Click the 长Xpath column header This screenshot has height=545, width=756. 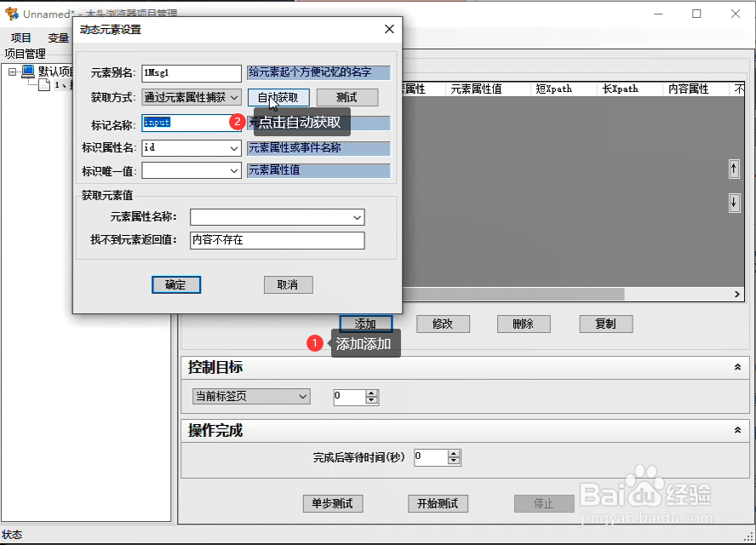coord(630,89)
